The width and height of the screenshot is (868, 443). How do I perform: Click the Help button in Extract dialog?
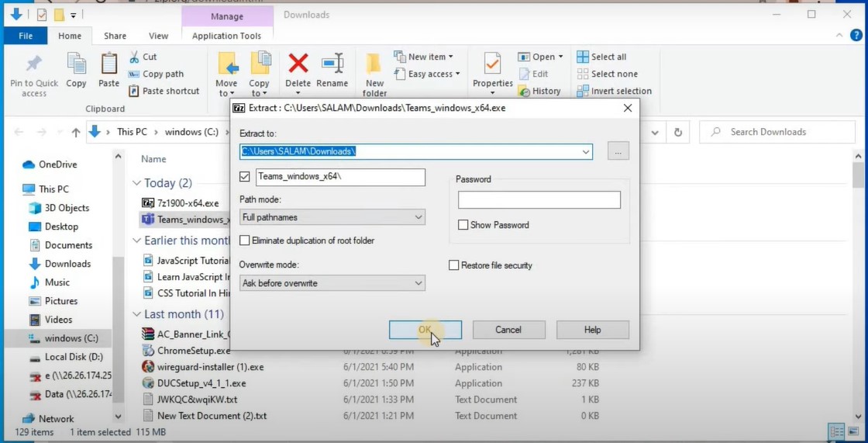click(x=592, y=330)
